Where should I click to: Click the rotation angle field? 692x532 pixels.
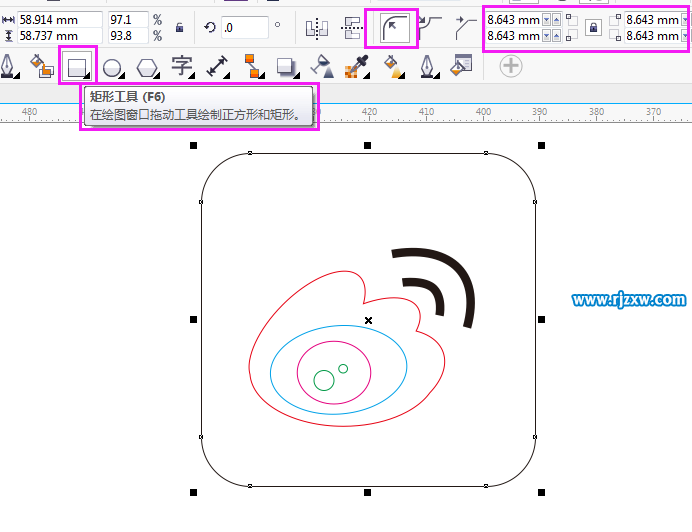click(x=244, y=28)
